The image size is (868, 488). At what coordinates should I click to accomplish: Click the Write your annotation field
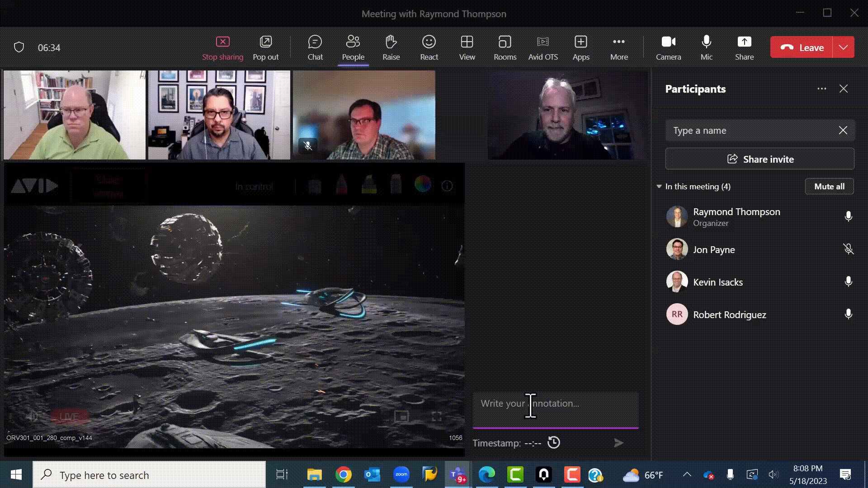556,409
